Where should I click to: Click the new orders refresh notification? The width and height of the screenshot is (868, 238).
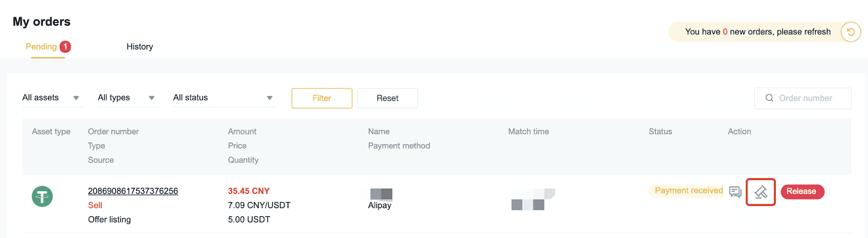pyautogui.click(x=758, y=32)
